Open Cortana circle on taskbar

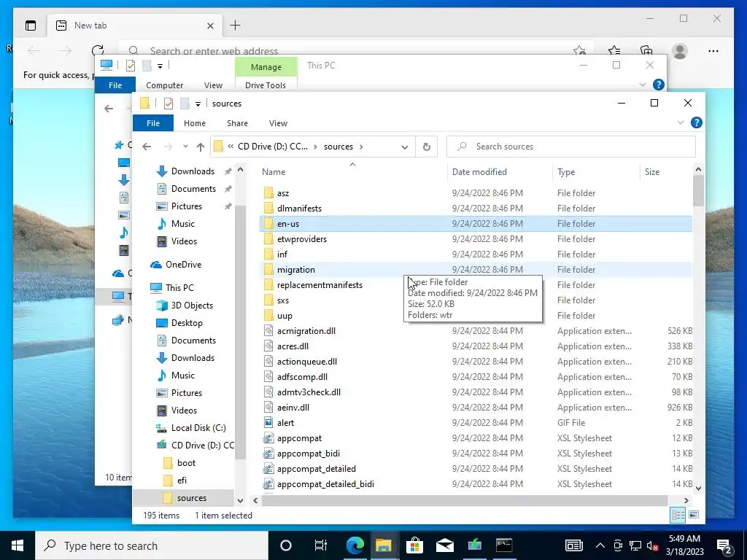pyautogui.click(x=286, y=545)
